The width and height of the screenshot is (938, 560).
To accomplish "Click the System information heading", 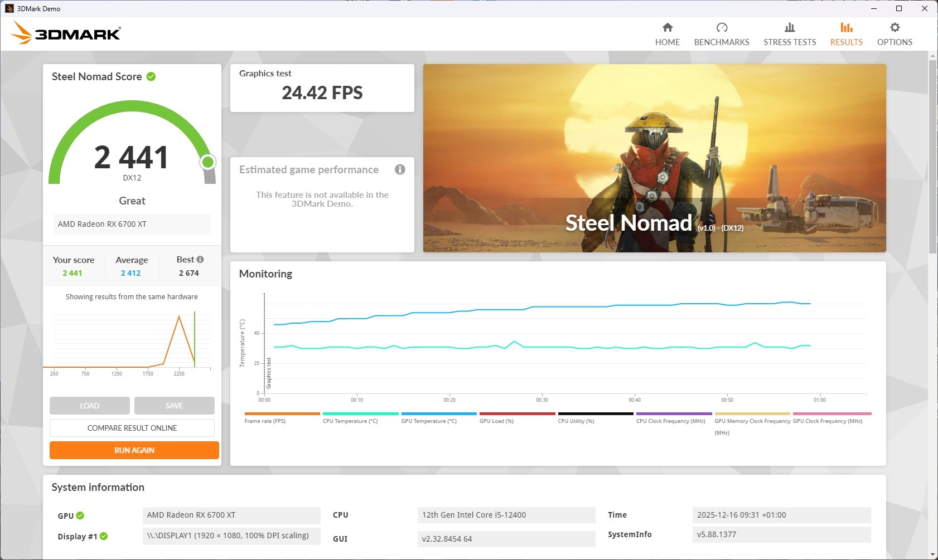I will pyautogui.click(x=98, y=487).
